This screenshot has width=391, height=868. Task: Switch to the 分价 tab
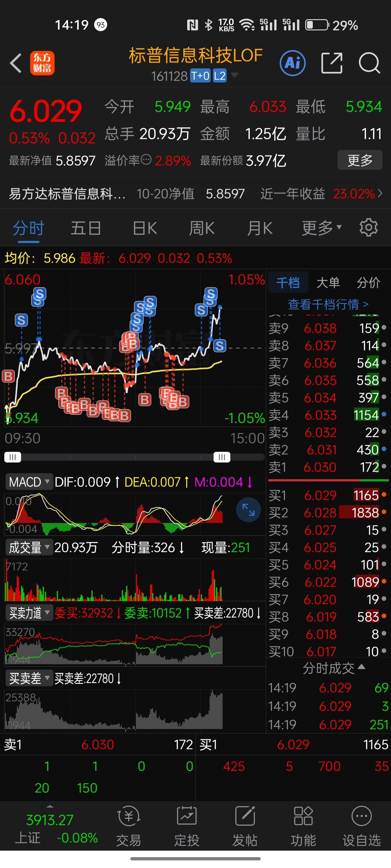click(x=368, y=282)
